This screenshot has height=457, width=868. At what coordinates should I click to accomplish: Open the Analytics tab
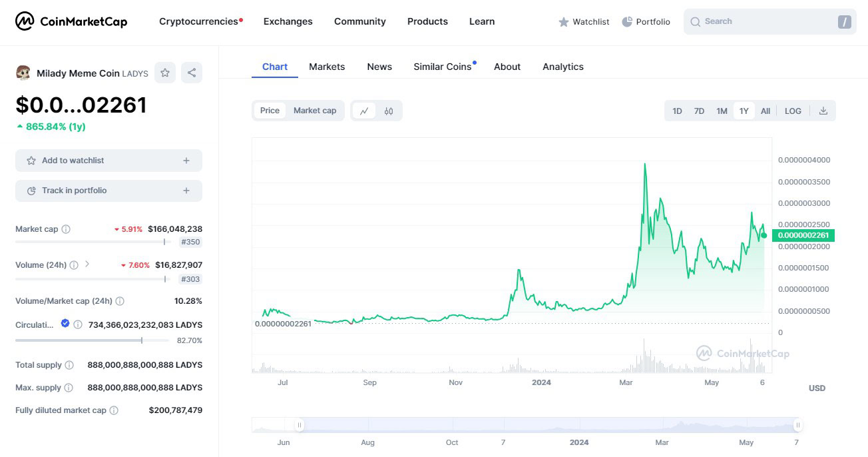point(562,66)
